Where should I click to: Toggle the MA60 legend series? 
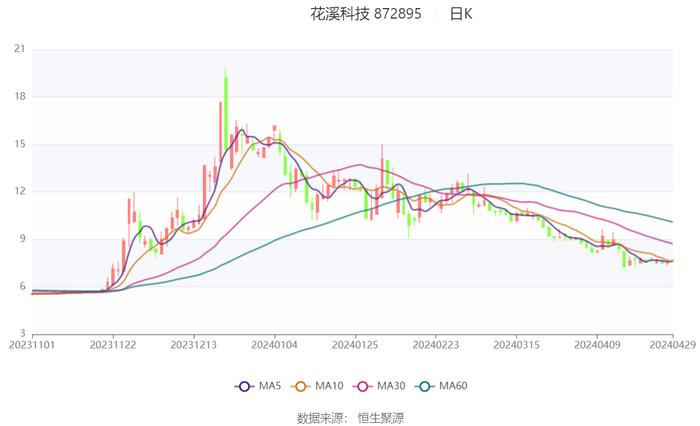coord(441,386)
